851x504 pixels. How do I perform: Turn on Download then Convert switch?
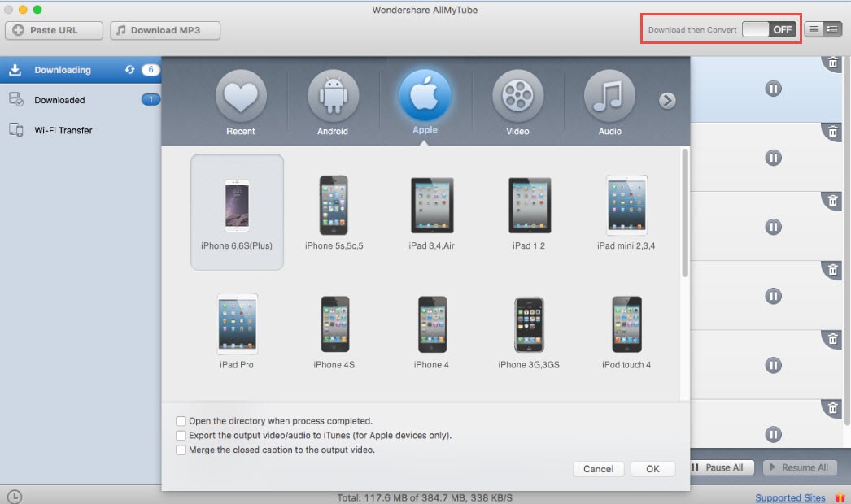pos(769,29)
